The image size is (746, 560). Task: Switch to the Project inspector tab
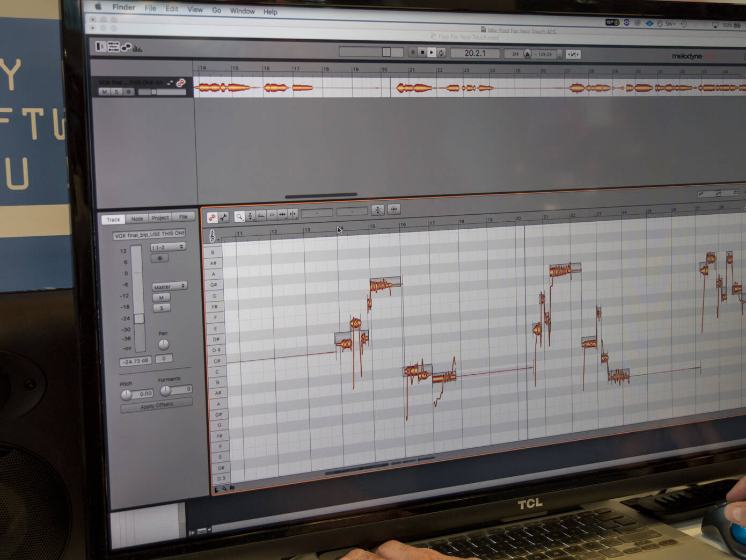pyautogui.click(x=160, y=217)
